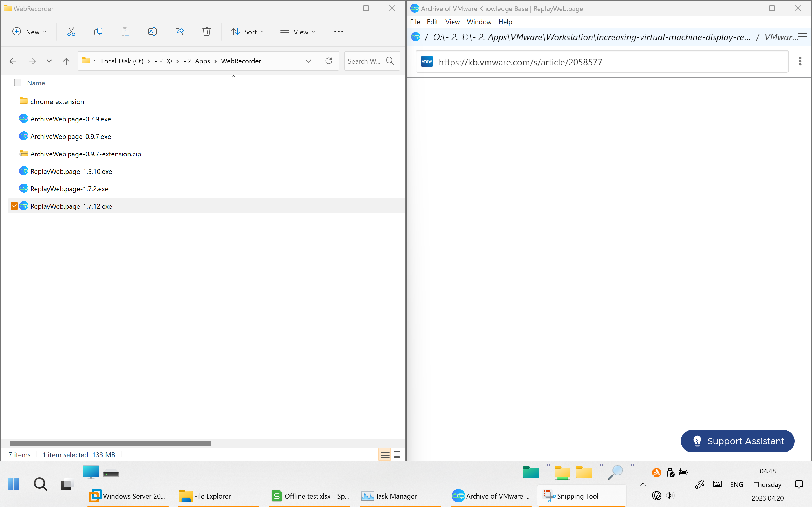Click the kb.vmware.com URL field
This screenshot has height=507, width=812.
pos(570,62)
